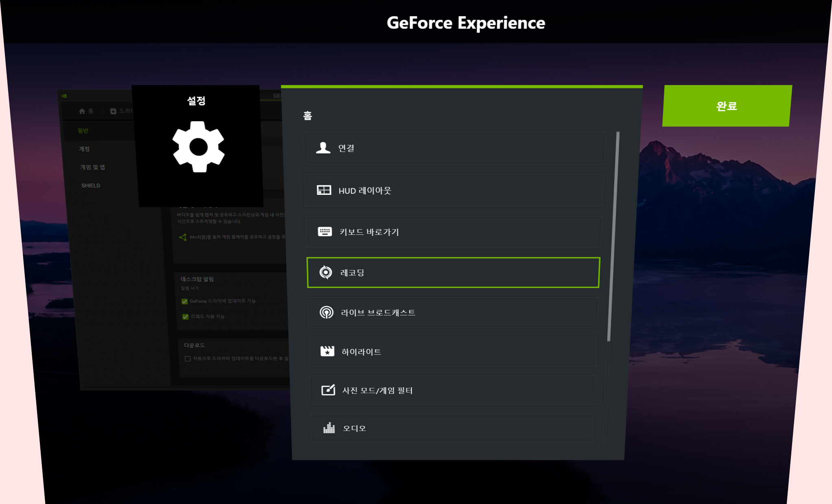
Task: Click the 오디오 equalizer bars icon
Action: (x=329, y=428)
